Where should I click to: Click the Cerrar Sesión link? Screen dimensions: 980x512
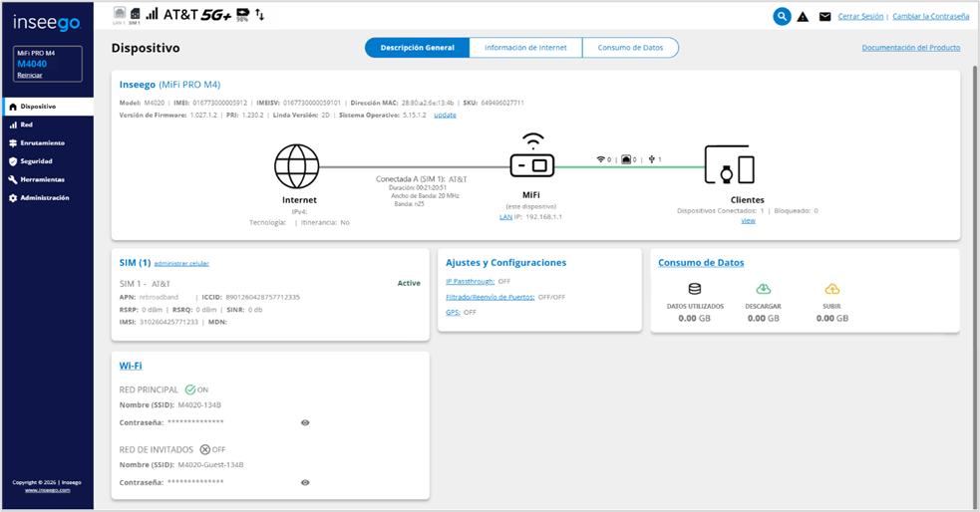point(860,17)
